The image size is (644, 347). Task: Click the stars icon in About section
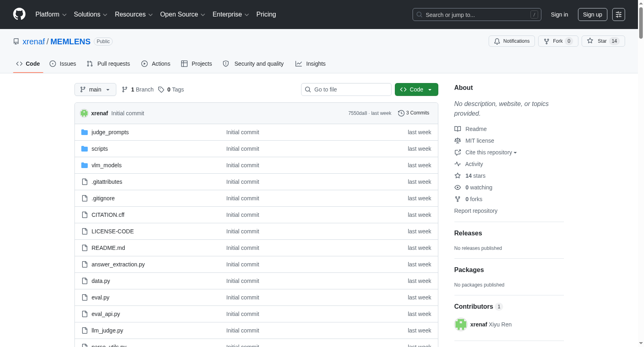coord(458,176)
